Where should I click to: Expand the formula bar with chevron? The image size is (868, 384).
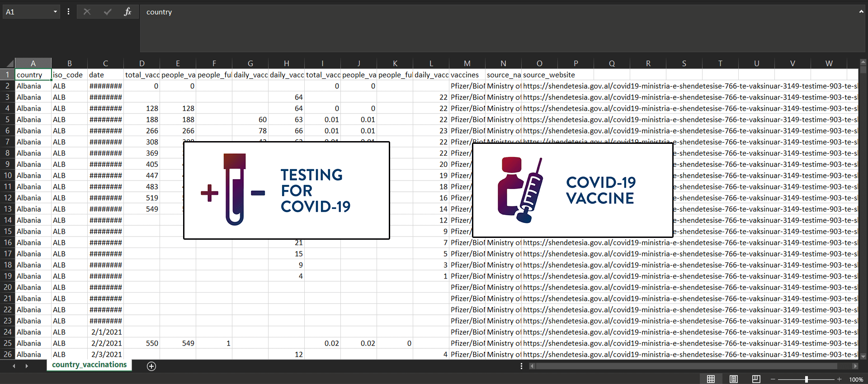861,12
